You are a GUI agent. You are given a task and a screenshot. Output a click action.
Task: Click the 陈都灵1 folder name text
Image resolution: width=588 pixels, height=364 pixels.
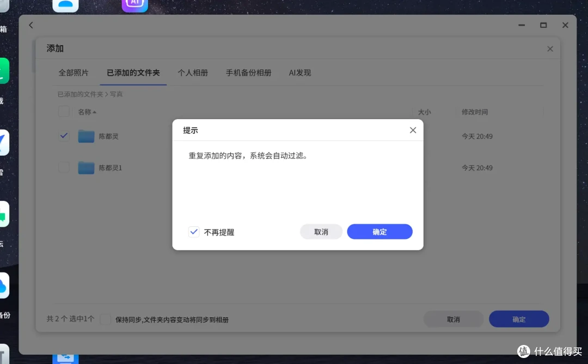click(x=110, y=168)
